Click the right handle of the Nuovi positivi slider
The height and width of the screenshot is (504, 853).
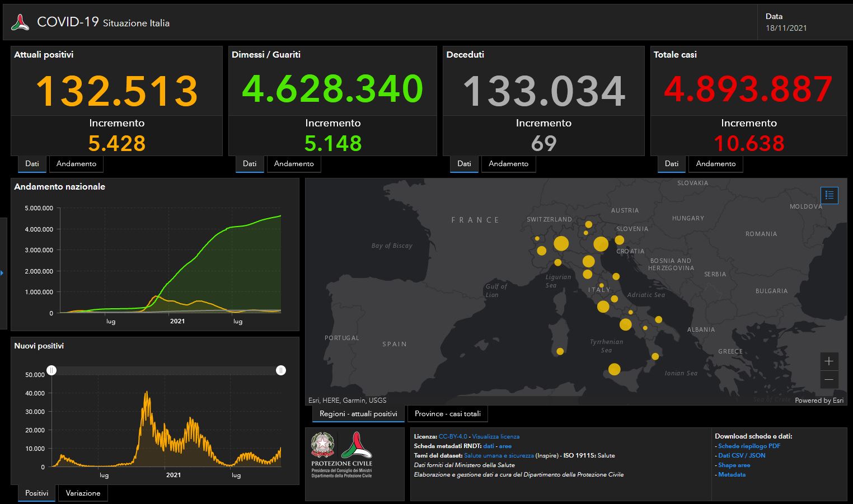coord(281,370)
